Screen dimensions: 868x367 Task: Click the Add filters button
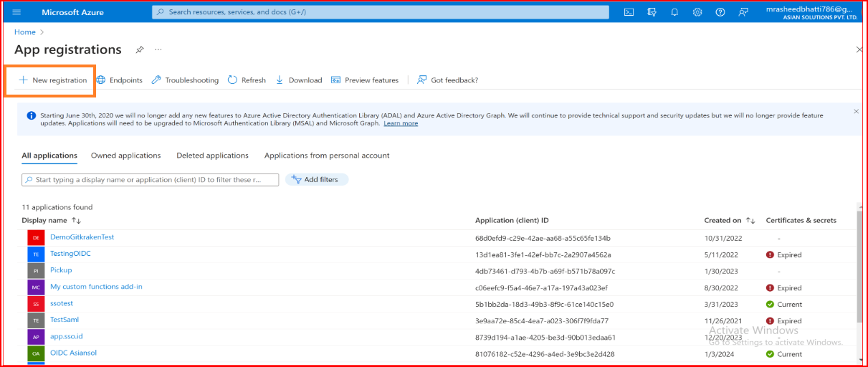pyautogui.click(x=317, y=179)
